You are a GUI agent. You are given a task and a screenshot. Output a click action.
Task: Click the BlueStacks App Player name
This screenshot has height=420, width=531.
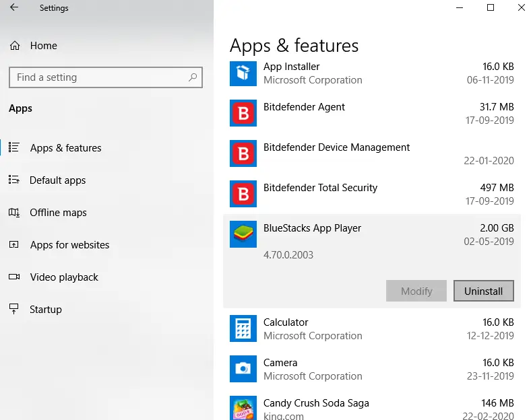pyautogui.click(x=312, y=228)
